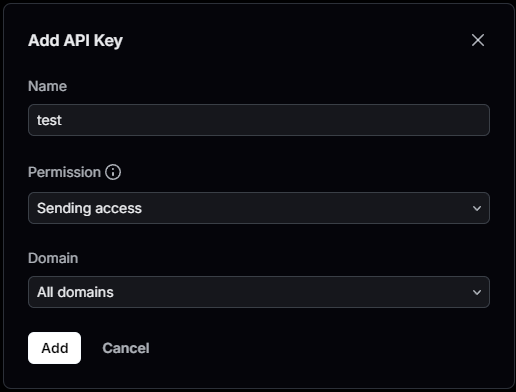Click the middle of the Permission combo box
The width and height of the screenshot is (516, 392).
click(259, 208)
